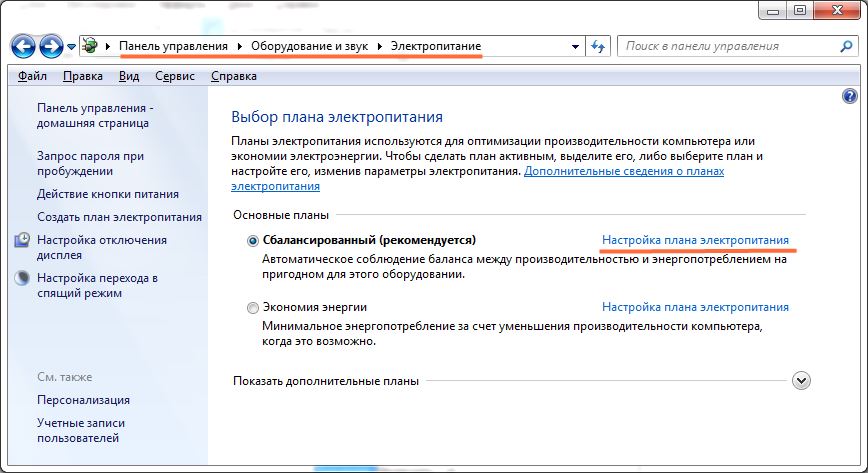The height and width of the screenshot is (473, 868).
Task: Open Настройка плана электропитания for Экономия энергии
Action: tap(695, 307)
